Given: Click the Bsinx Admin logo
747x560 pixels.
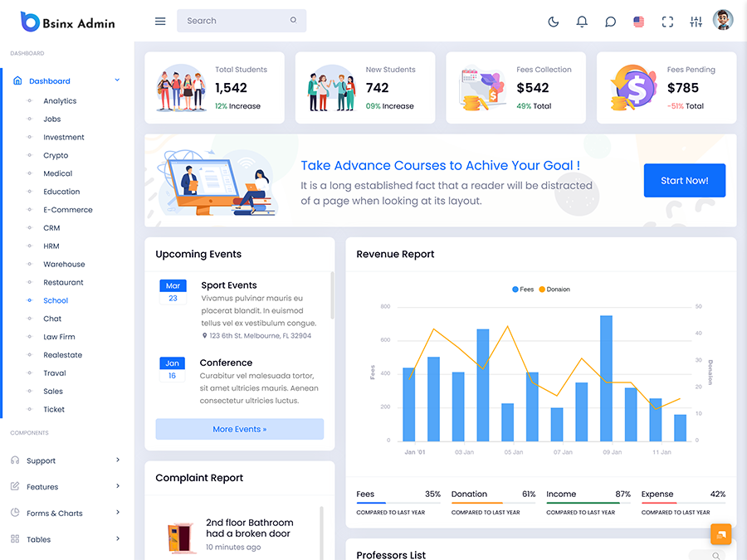Looking at the screenshot, I should tap(68, 22).
